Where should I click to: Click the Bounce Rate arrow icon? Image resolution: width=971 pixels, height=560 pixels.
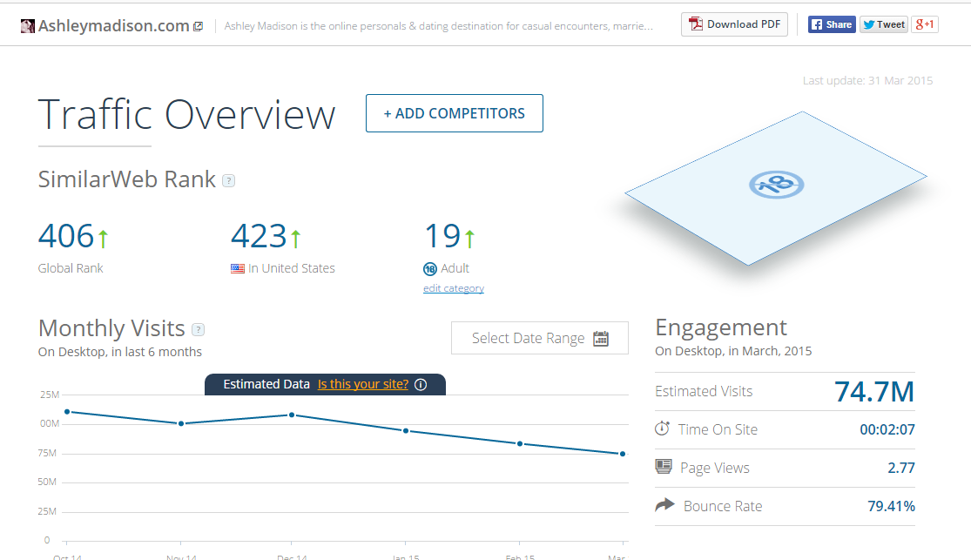[664, 505]
